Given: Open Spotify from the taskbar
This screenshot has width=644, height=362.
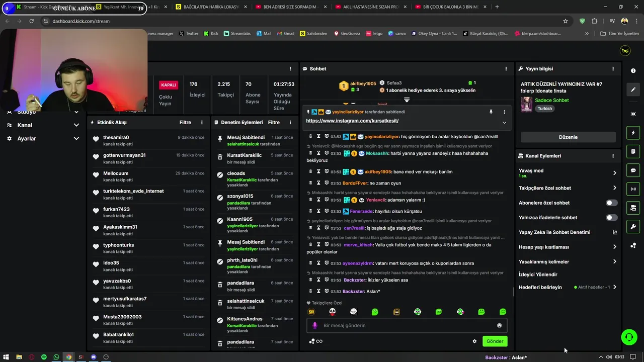Looking at the screenshot, I should coord(44,357).
